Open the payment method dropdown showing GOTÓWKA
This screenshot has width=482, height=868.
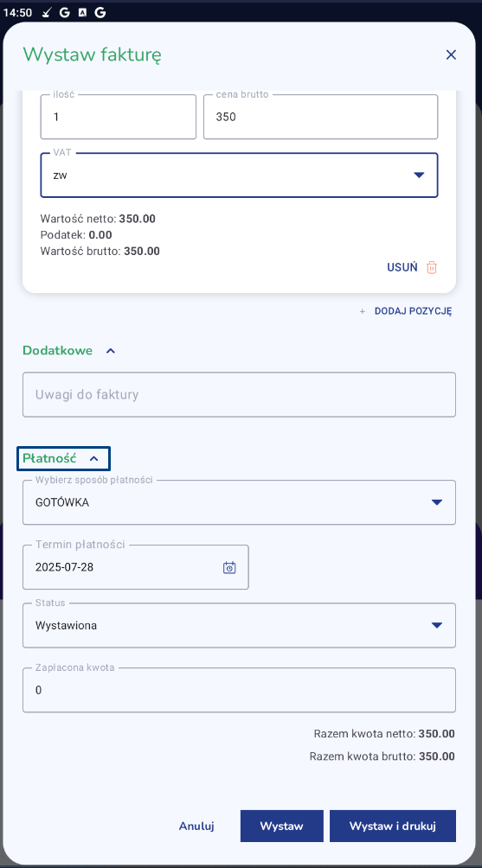pos(240,502)
